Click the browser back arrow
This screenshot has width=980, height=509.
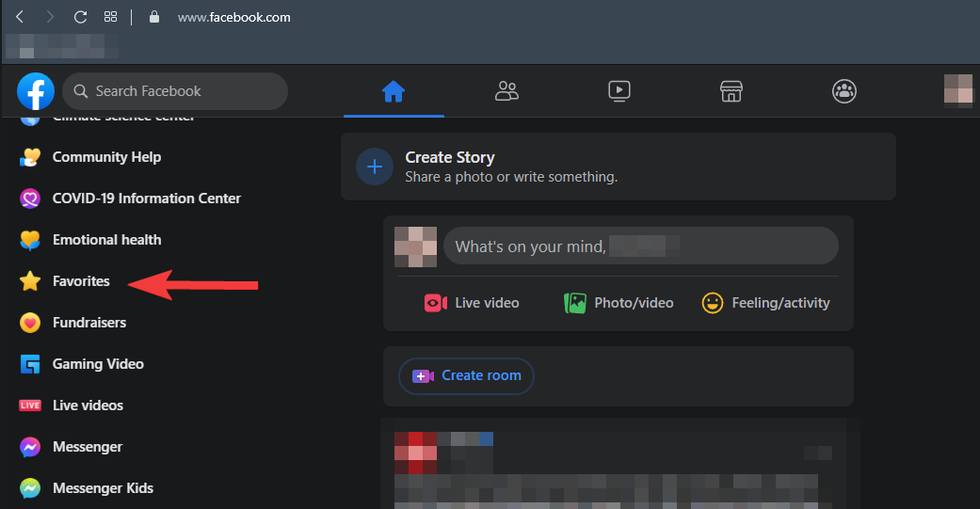coord(20,17)
